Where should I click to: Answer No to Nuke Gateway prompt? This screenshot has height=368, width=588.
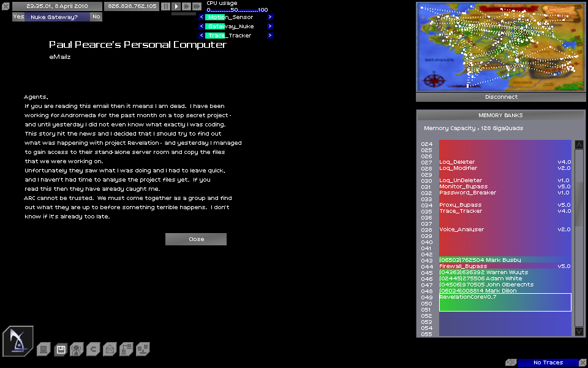tap(96, 17)
